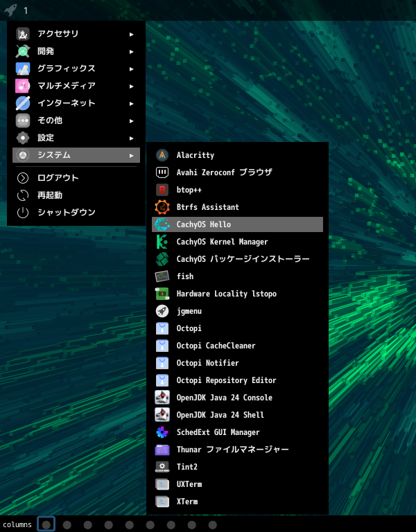The height and width of the screenshot is (532, 416).
Task: Click the Java icon next to Shell entry
Action: tap(162, 415)
